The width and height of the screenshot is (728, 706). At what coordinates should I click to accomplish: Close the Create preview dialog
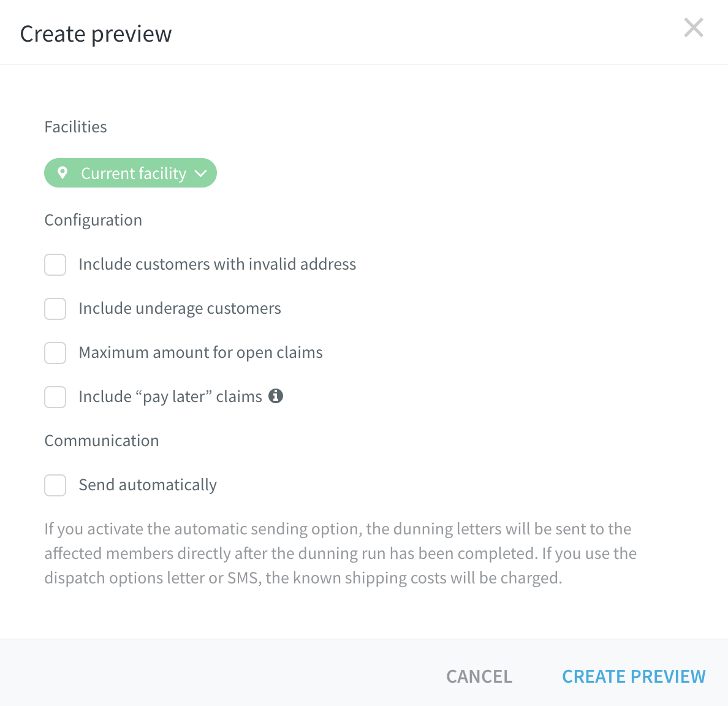click(x=694, y=28)
